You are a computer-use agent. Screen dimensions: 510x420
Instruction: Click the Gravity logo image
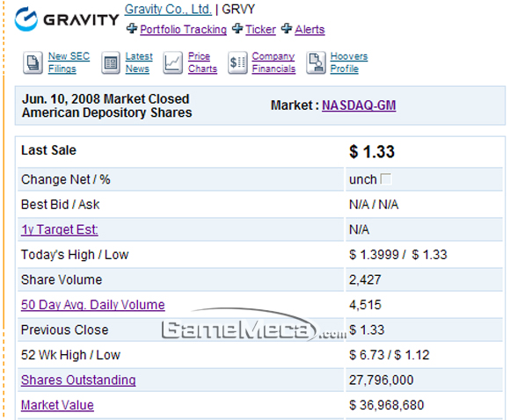[67, 19]
